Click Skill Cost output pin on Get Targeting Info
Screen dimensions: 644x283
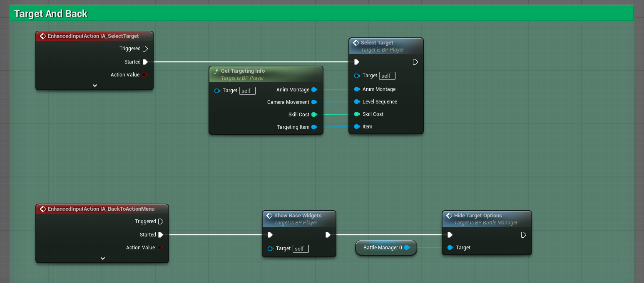(314, 115)
